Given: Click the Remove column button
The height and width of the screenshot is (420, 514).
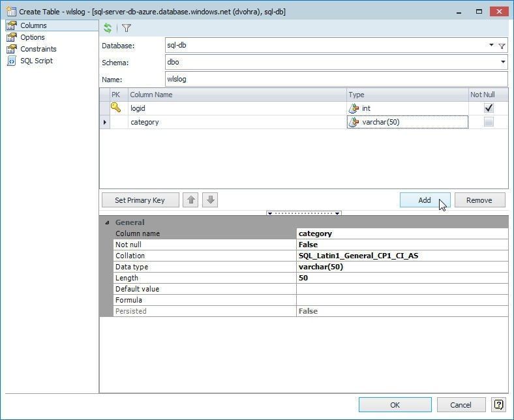Looking at the screenshot, I should click(479, 200).
